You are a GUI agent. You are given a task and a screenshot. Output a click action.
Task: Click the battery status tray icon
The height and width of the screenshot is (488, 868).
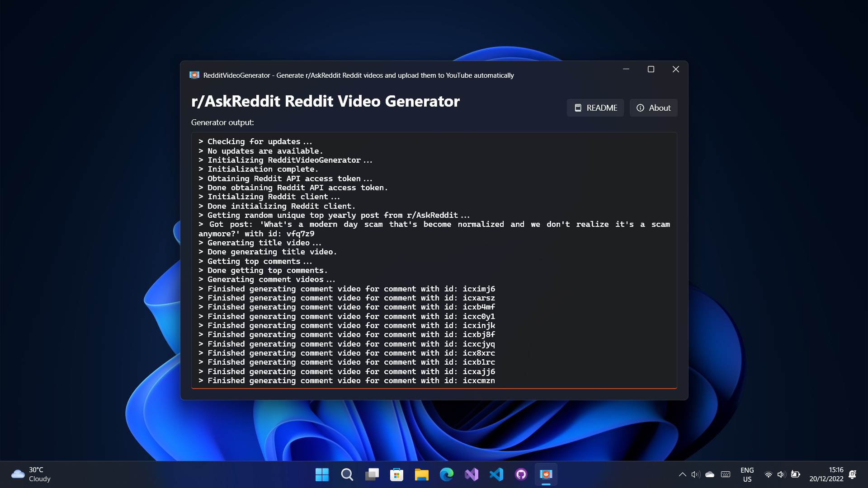pos(796,474)
